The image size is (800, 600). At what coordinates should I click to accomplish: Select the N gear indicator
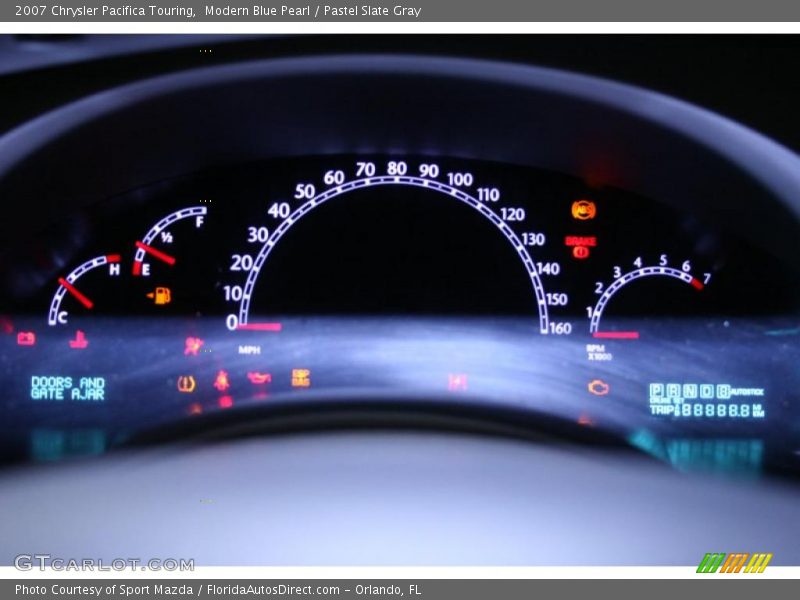[x=690, y=391]
